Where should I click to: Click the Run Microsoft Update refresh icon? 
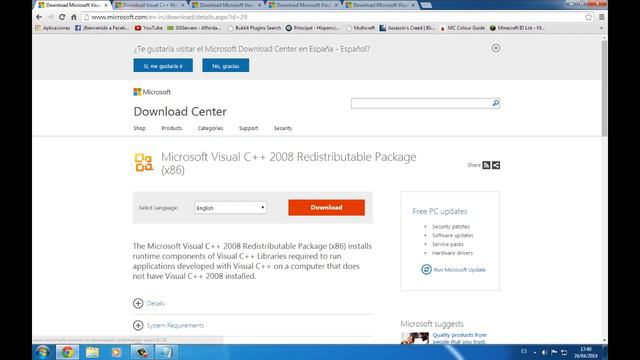(426, 269)
